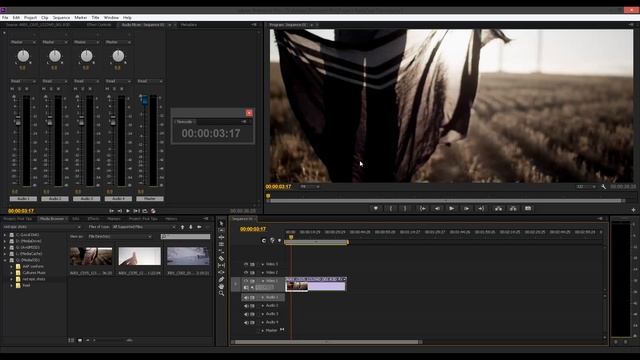Screen dimensions: 640x360
Task: Mute the Audio 1 track speaker
Action: (246, 298)
